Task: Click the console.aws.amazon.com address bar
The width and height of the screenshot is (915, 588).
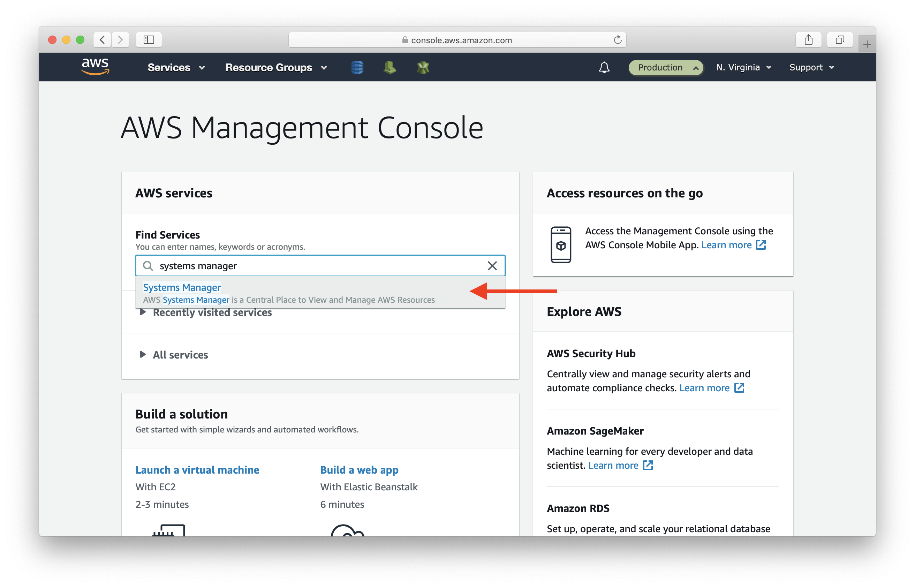Action: 457,40
